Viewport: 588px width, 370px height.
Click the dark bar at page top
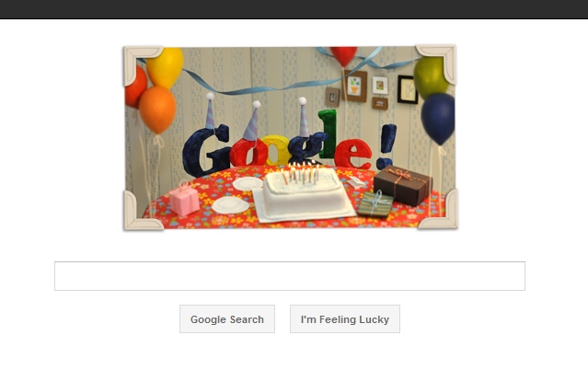[x=294, y=9]
